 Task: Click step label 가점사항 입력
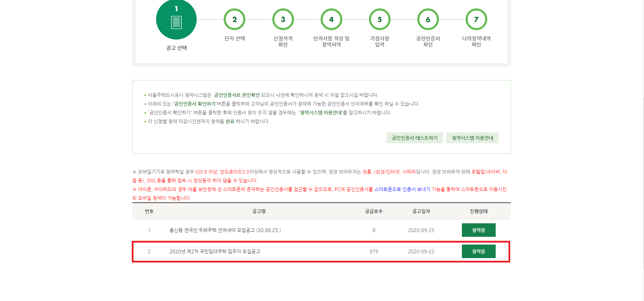click(x=380, y=42)
